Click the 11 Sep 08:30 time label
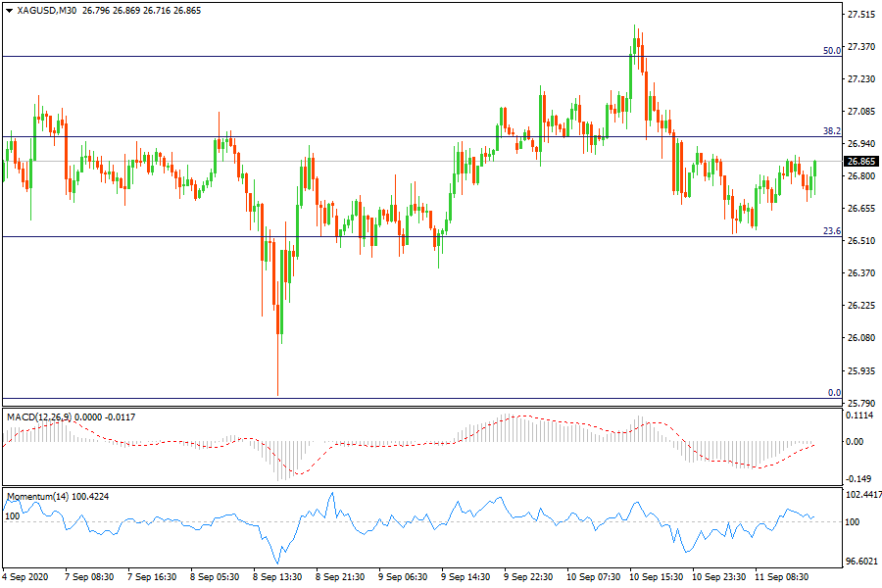 pyautogui.click(x=782, y=577)
